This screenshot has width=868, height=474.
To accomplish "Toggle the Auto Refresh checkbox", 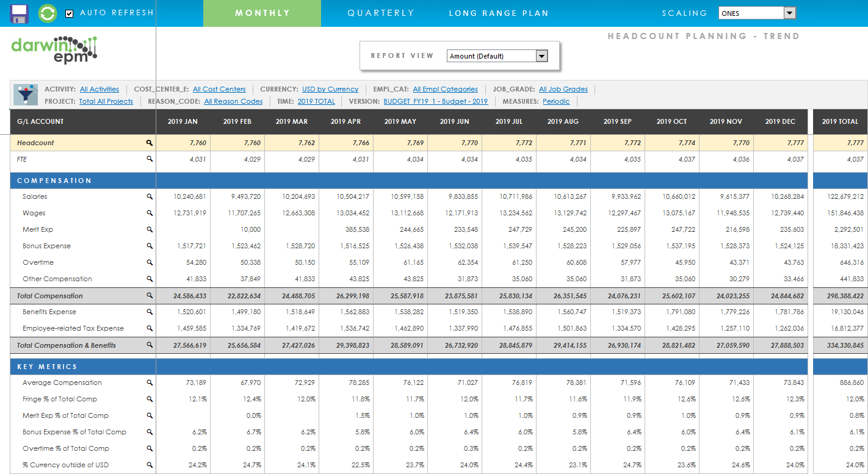I will (69, 13).
